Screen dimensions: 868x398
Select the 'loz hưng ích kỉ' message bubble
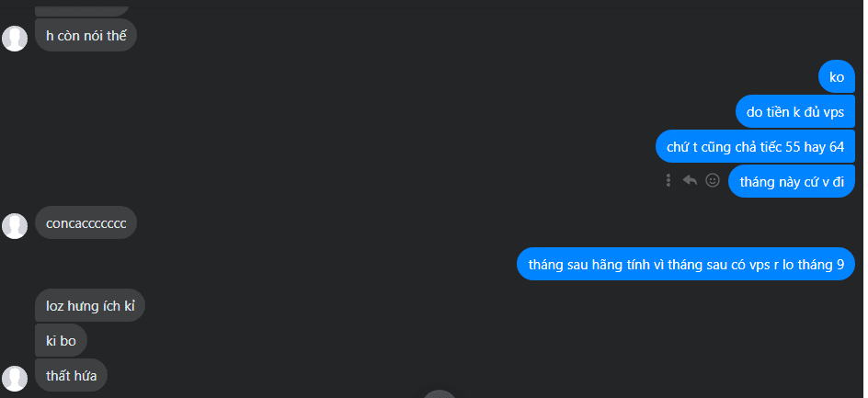point(90,305)
